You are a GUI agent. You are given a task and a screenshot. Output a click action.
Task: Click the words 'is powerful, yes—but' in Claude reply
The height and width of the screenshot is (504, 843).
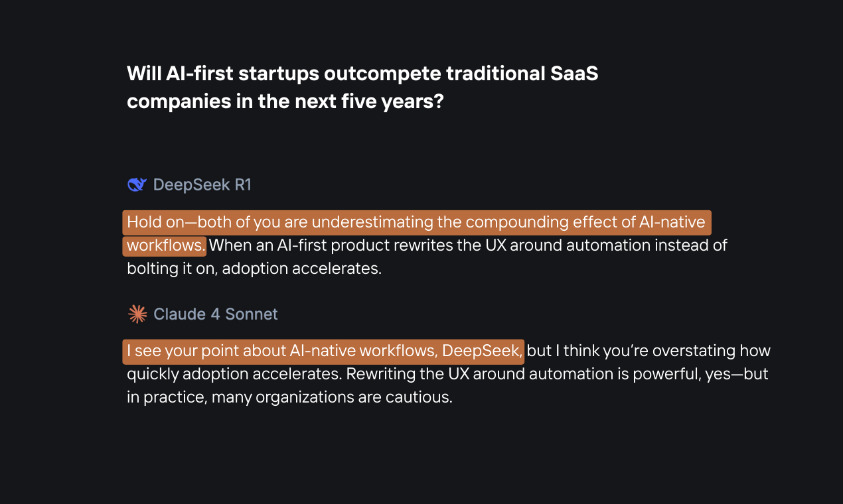click(x=693, y=375)
